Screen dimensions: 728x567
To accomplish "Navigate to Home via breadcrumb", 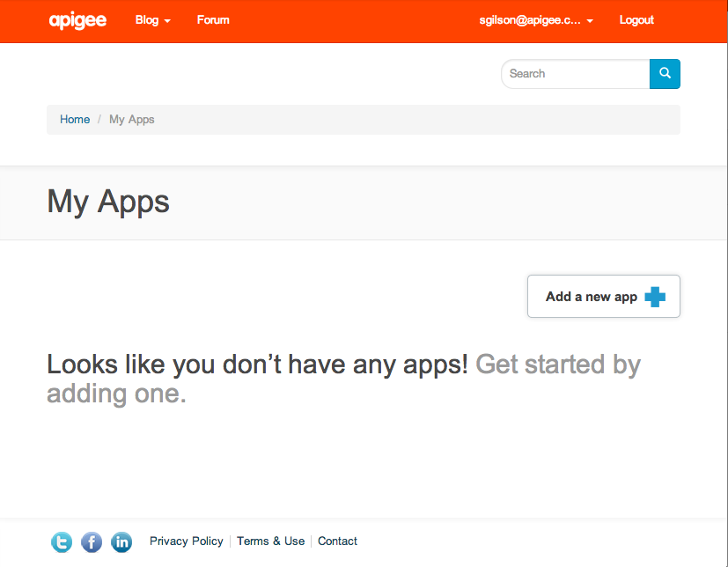I will pos(75,120).
